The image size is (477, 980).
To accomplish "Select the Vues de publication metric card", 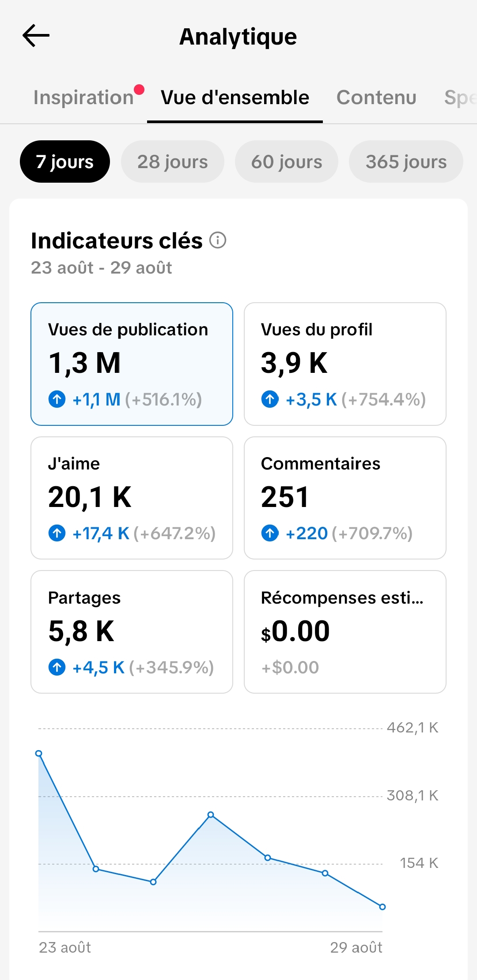I will click(132, 364).
